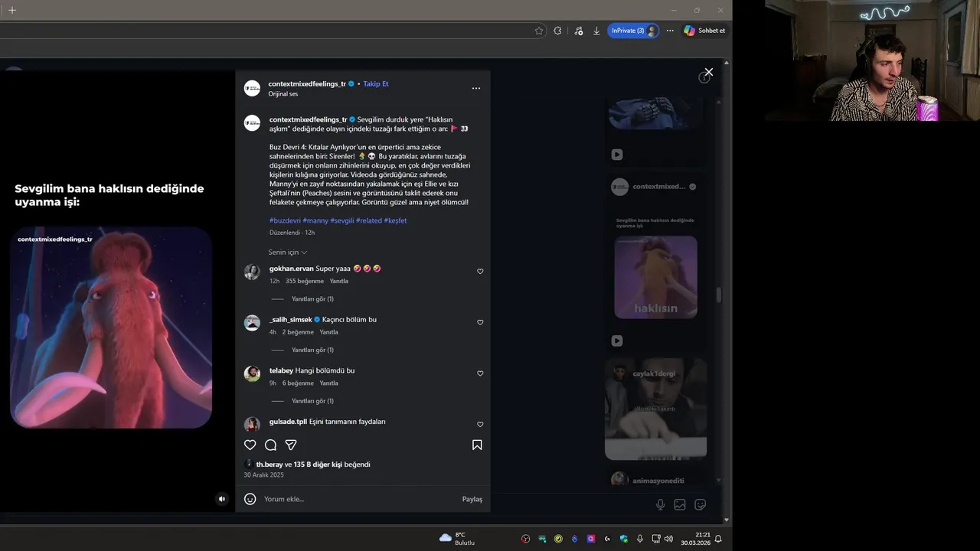Screen dimensions: 980x551
Task: Open taskbar microphone tray icon
Action: pos(640,539)
